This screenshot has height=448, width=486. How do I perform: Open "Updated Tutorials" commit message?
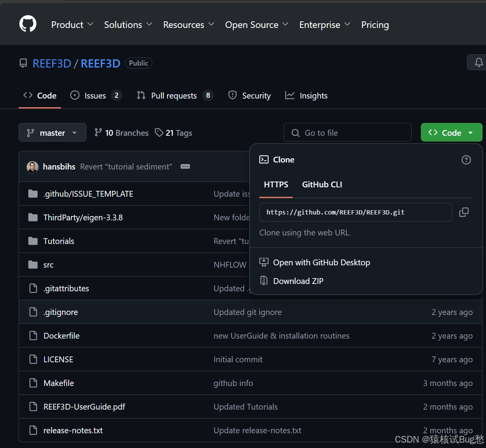[x=245, y=406]
